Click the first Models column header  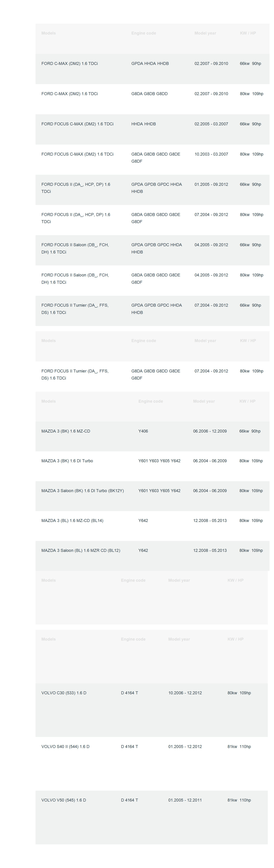click(49, 33)
